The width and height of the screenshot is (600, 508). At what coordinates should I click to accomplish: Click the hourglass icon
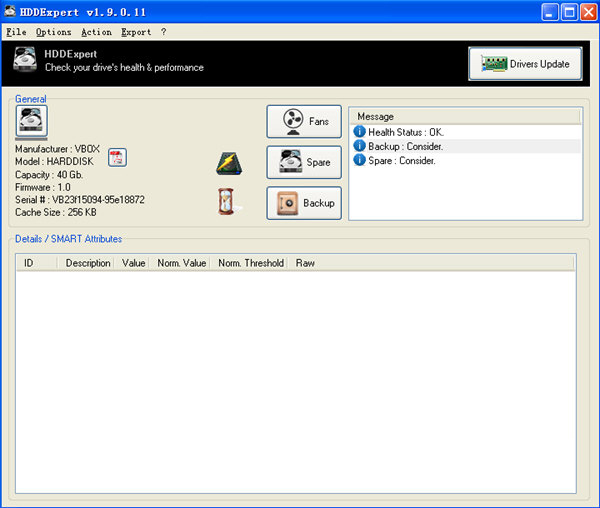coord(227,201)
